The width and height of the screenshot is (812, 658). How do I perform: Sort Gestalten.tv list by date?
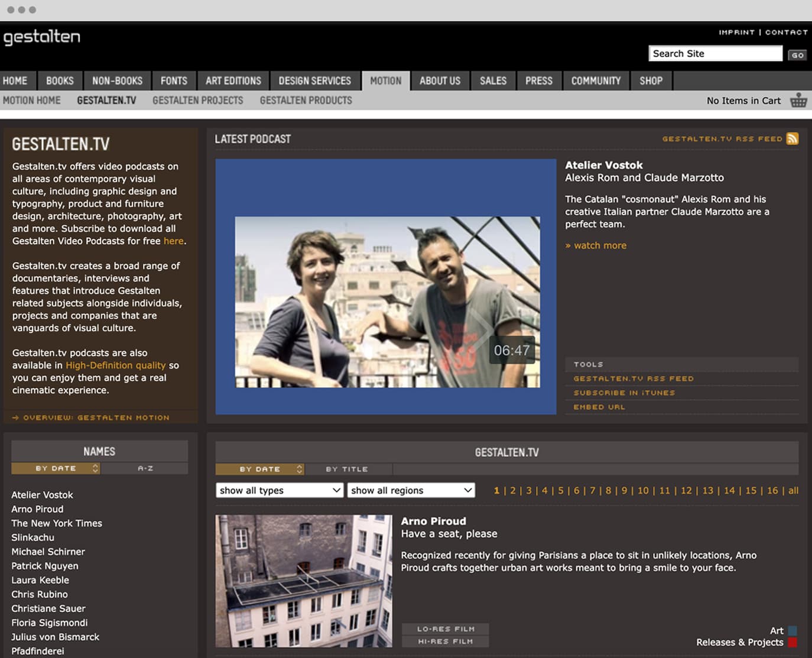[x=259, y=469]
